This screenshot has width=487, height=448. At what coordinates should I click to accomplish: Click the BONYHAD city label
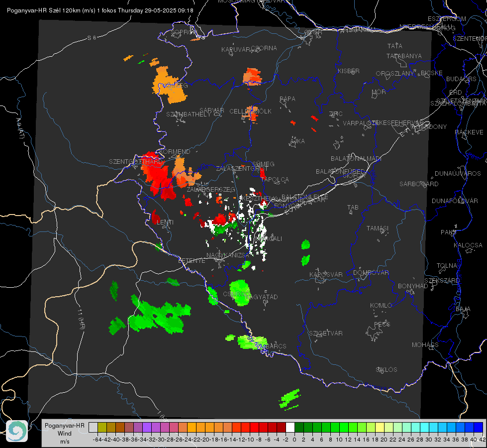[413, 286]
